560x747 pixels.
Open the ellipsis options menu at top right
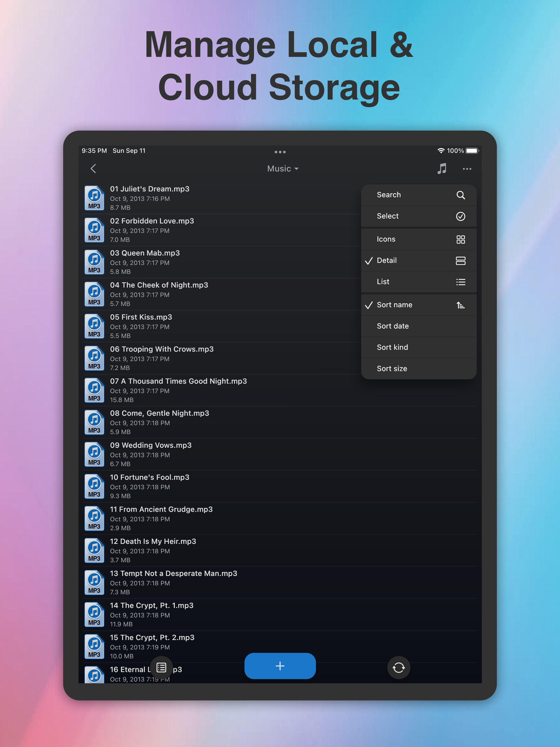467,169
